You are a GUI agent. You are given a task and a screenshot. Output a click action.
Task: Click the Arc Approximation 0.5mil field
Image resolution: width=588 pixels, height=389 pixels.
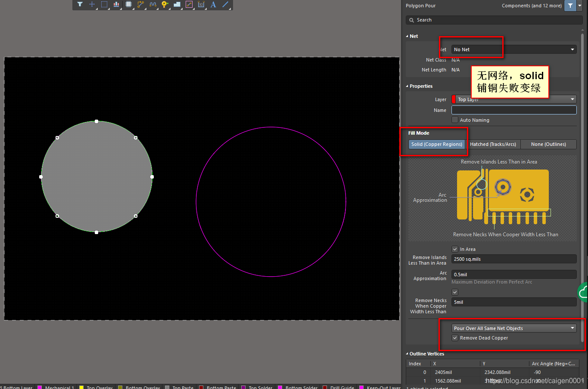(x=514, y=275)
